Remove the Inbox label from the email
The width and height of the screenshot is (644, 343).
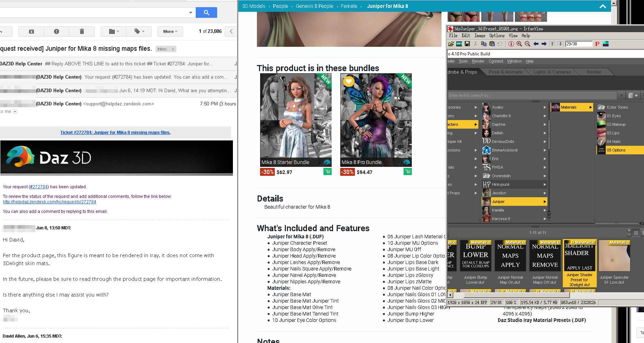pyautogui.click(x=173, y=49)
